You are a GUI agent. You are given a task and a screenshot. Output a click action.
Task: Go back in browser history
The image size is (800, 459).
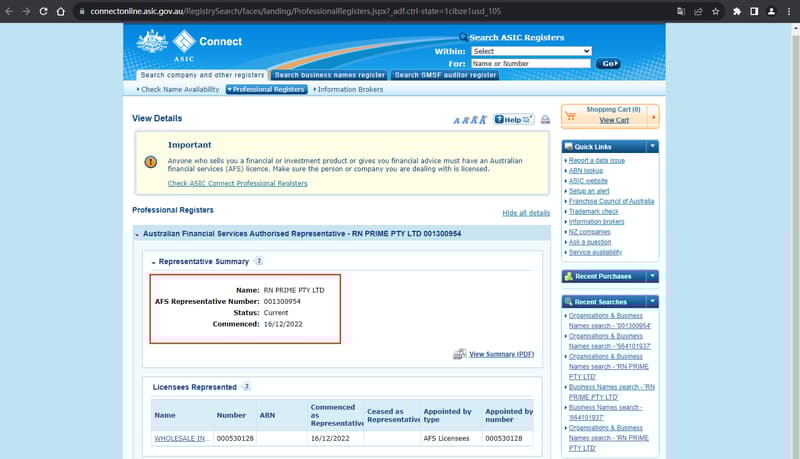point(9,11)
